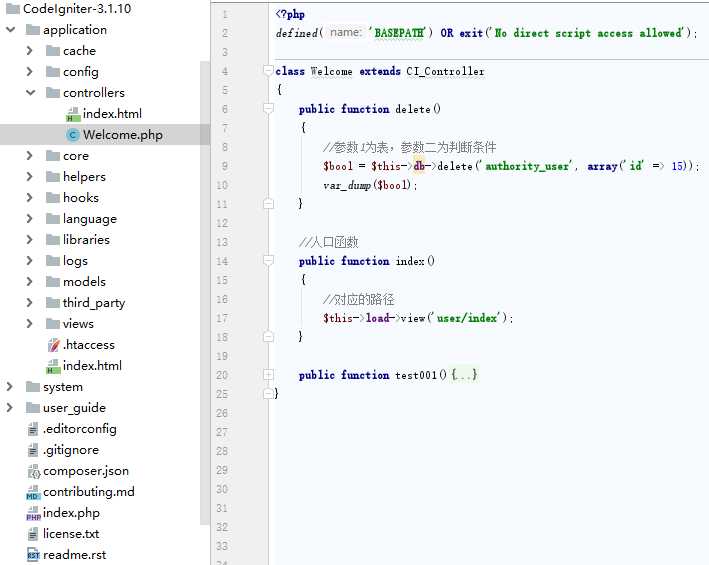Select Welcome.php in the project tree
The width and height of the screenshot is (709, 565).
click(x=105, y=135)
